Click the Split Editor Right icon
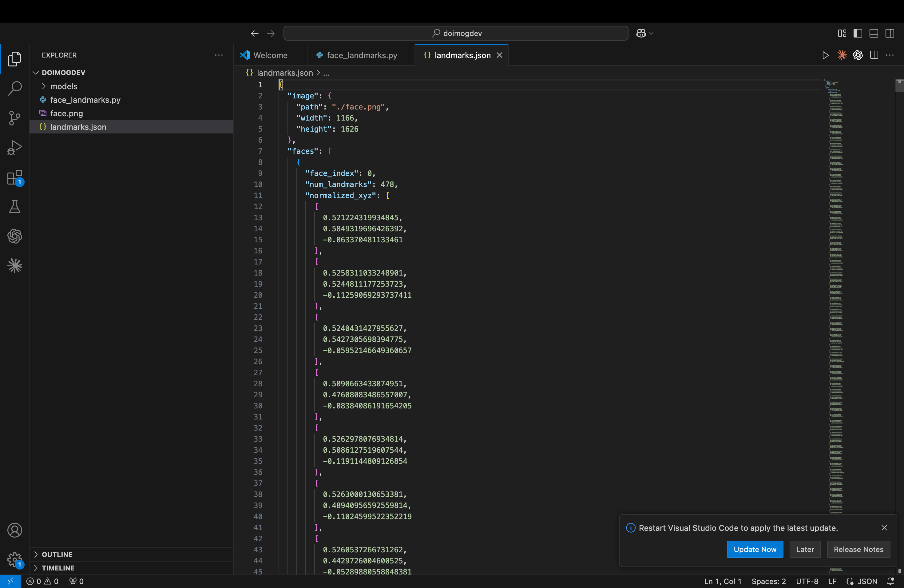Image resolution: width=904 pixels, height=588 pixels. [x=874, y=55]
